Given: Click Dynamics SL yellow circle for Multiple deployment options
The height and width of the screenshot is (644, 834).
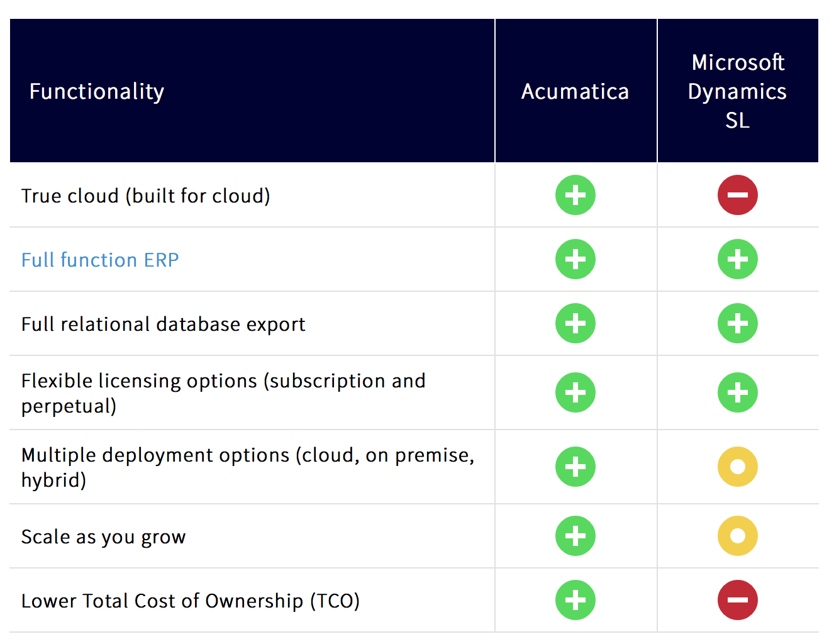Looking at the screenshot, I should (x=737, y=467).
